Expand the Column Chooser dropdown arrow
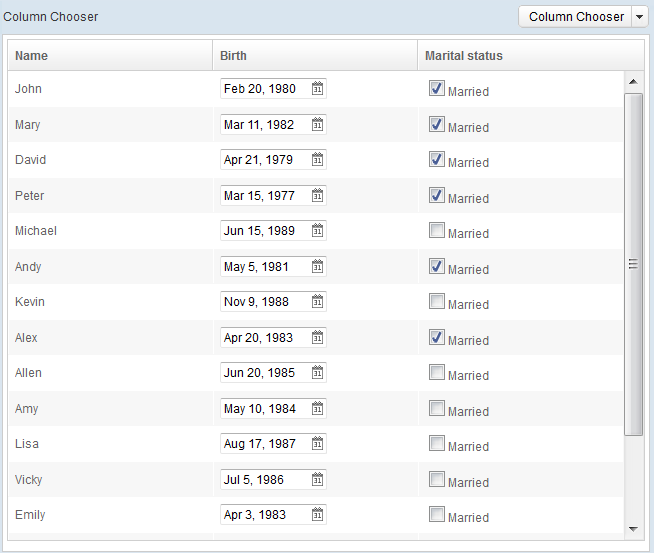The height and width of the screenshot is (553, 654). (639, 17)
